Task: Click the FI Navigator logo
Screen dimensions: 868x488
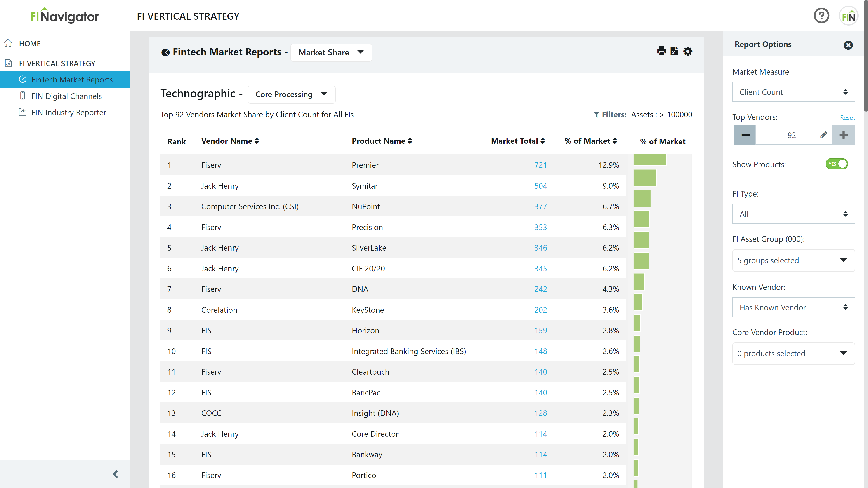Action: pyautogui.click(x=64, y=16)
